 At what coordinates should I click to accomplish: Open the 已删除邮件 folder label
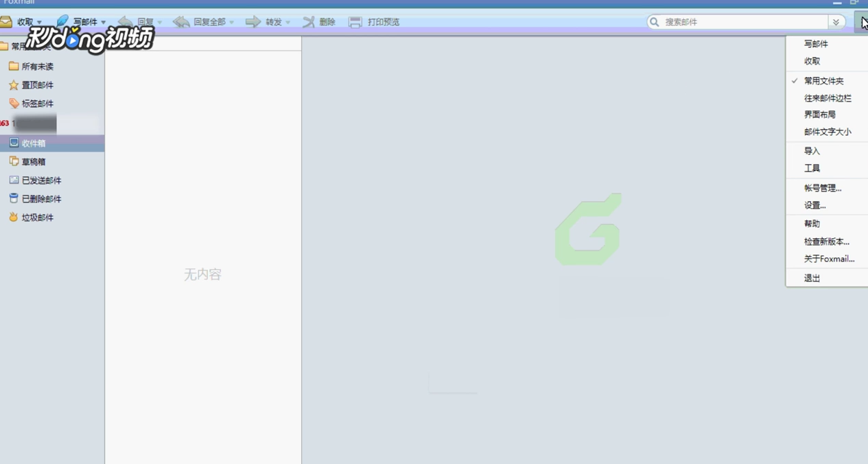[42, 199]
